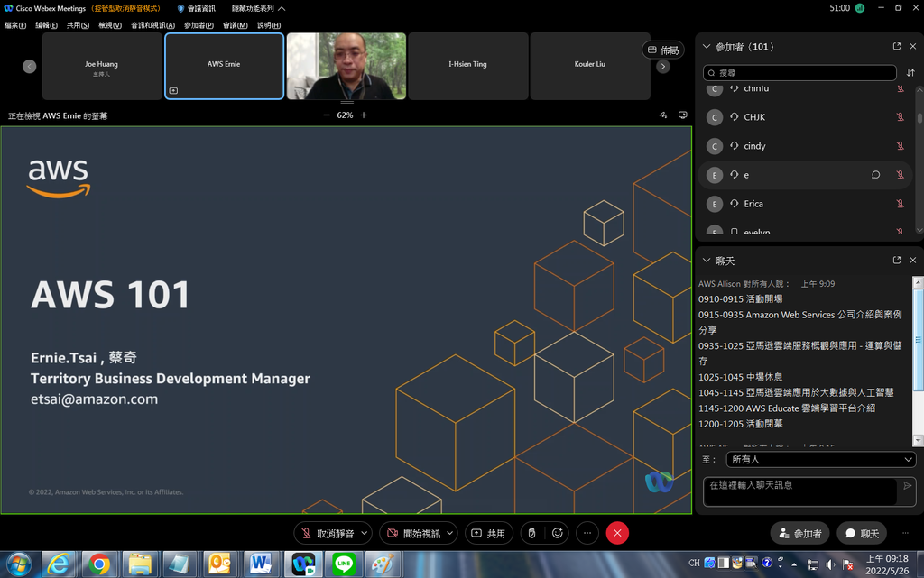Open the 會議(M) menu
This screenshot has height=578, width=924.
coord(236,25)
